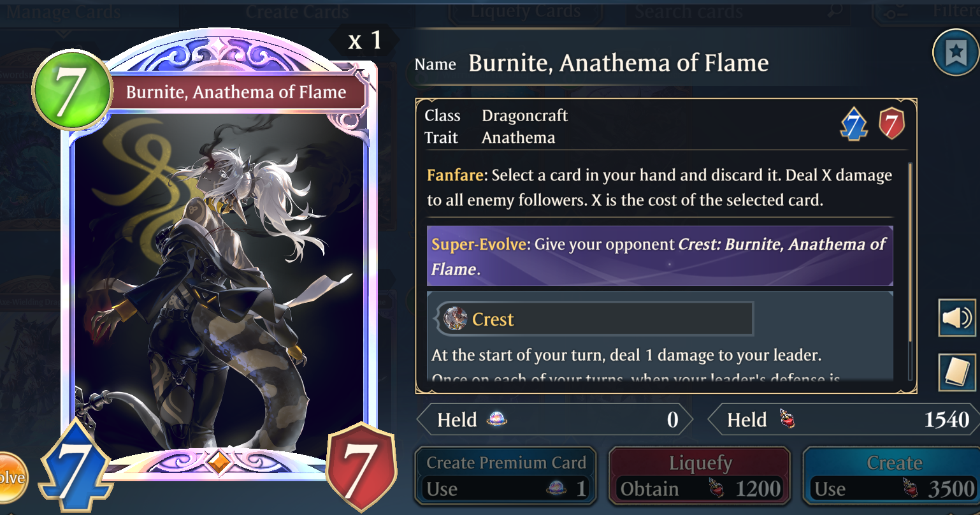
Task: Click the Crest portrait icon
Action: point(455,319)
